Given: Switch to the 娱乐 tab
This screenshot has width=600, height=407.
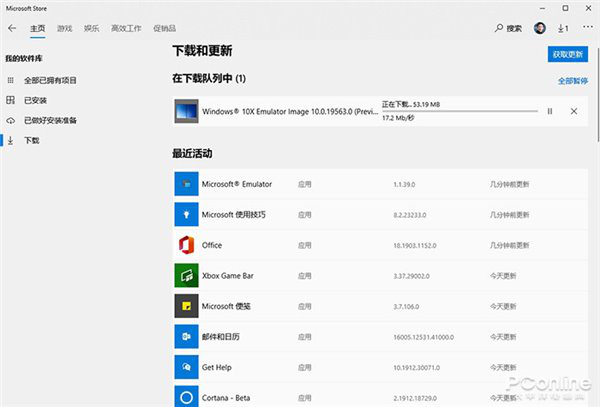Looking at the screenshot, I should 92,29.
